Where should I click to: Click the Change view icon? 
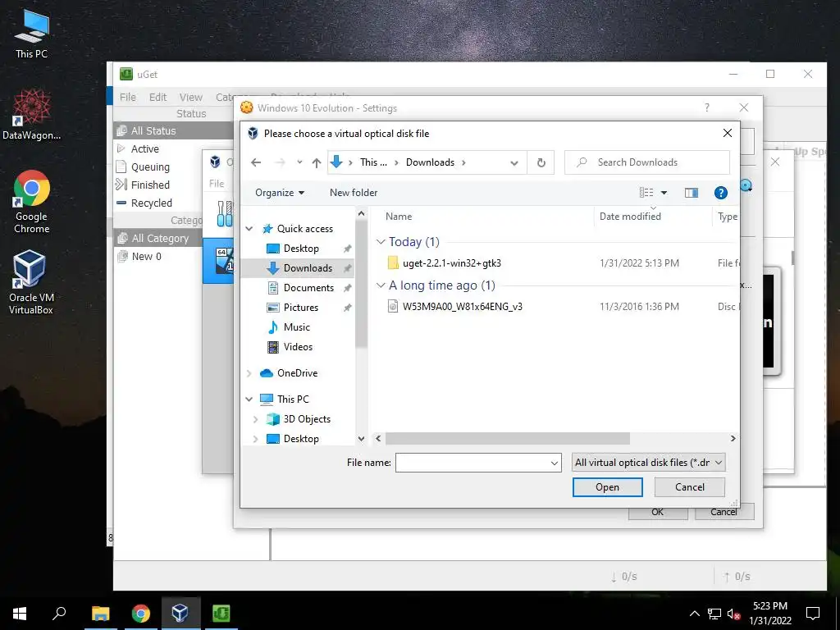(x=646, y=193)
